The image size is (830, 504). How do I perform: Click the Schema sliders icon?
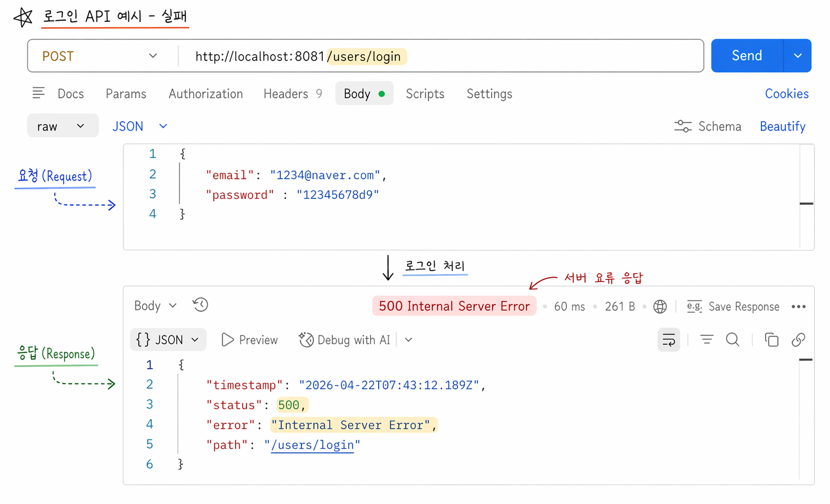point(683,126)
